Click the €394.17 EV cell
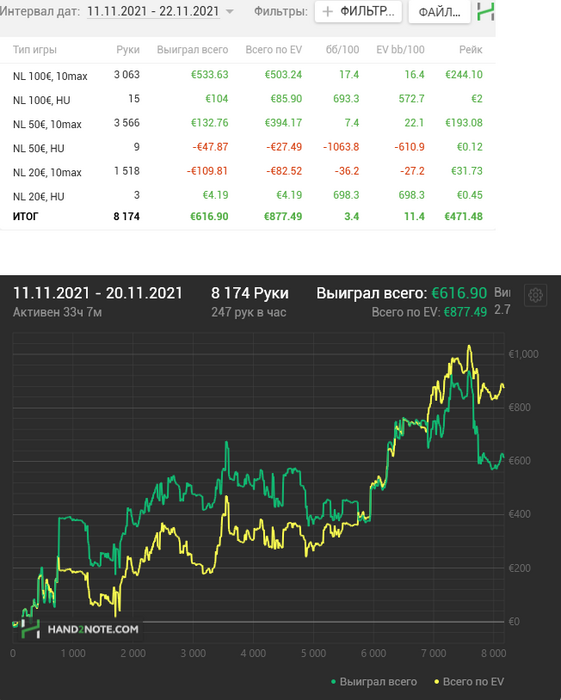Image resolution: width=561 pixels, height=700 pixels. click(x=283, y=123)
